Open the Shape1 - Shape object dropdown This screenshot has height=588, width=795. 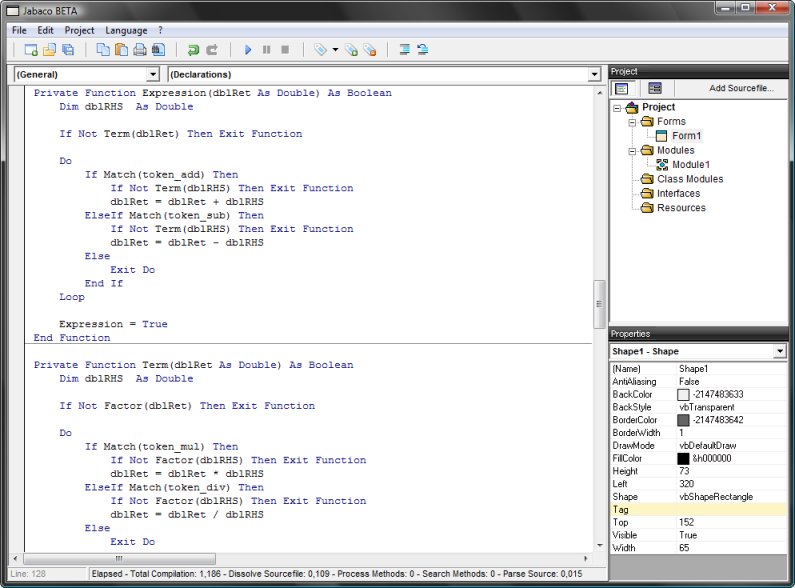(x=780, y=351)
